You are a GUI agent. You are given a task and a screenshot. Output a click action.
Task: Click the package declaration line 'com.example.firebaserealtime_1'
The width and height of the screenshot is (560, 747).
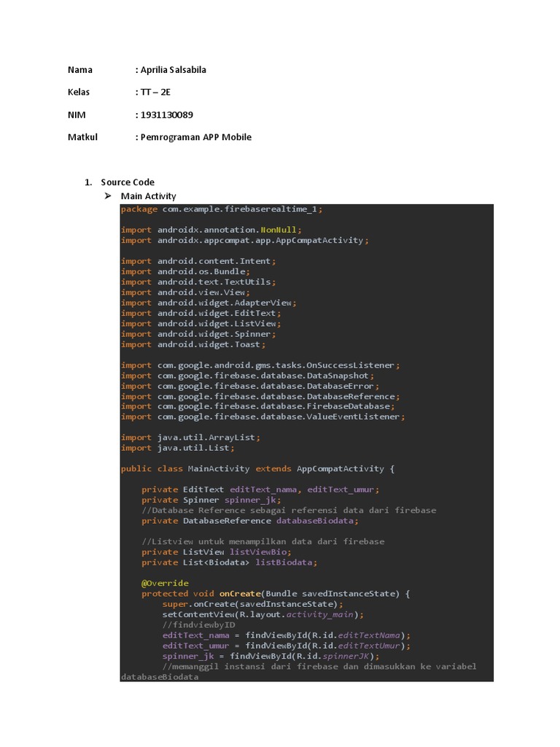222,209
